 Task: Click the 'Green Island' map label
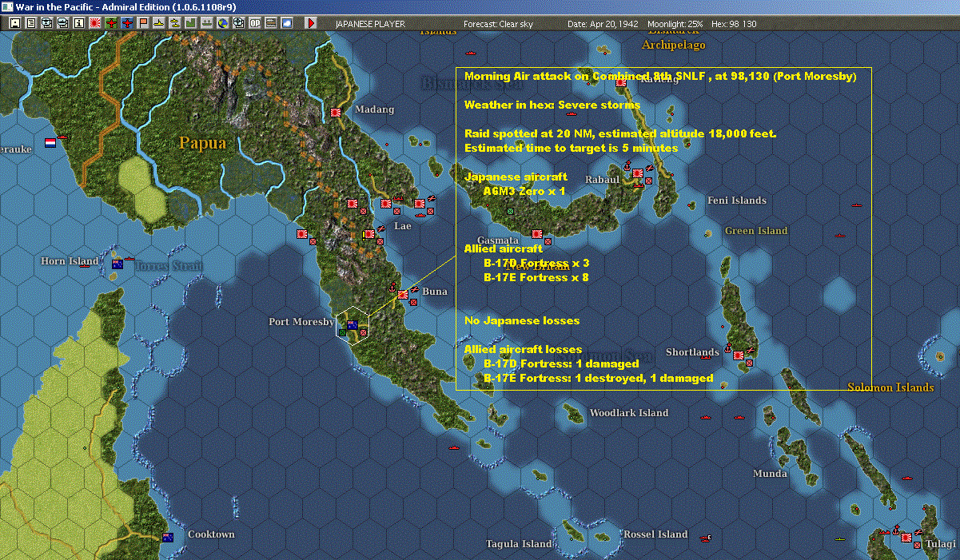756,231
